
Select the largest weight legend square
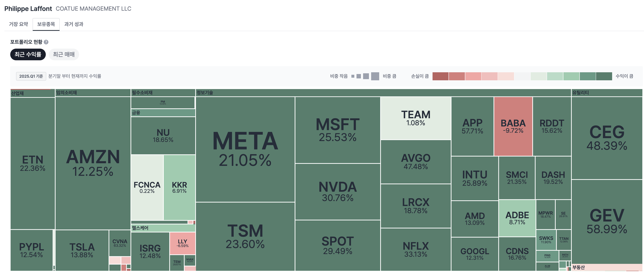tap(375, 76)
